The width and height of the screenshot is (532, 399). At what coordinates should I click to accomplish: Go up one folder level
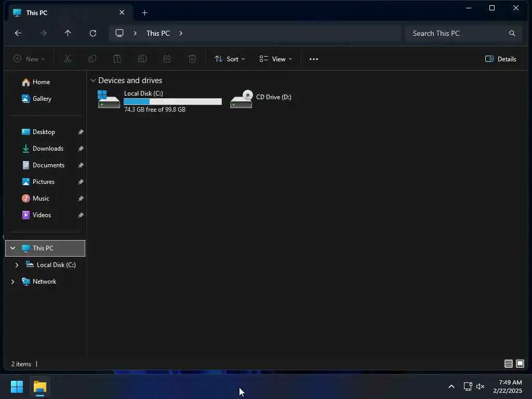(68, 33)
